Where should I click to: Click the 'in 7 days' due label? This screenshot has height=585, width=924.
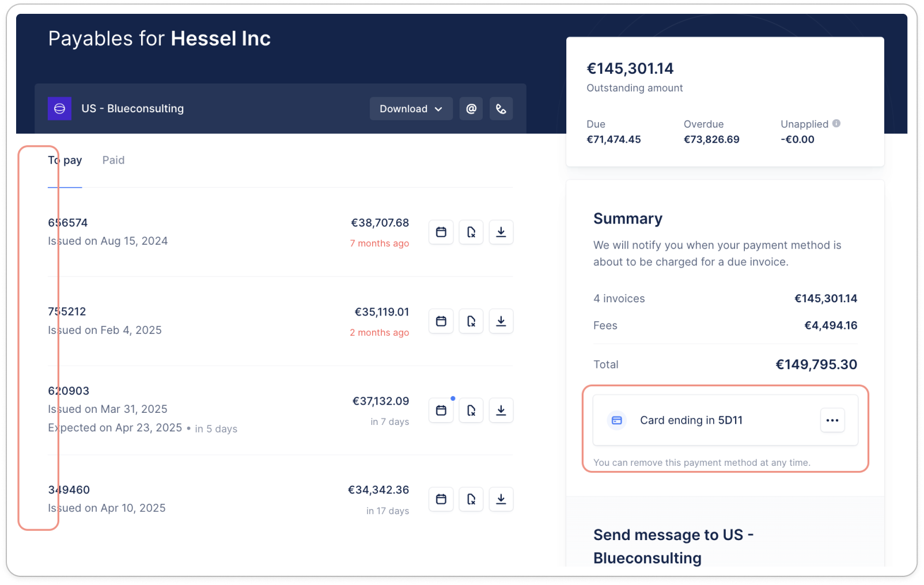click(x=390, y=422)
